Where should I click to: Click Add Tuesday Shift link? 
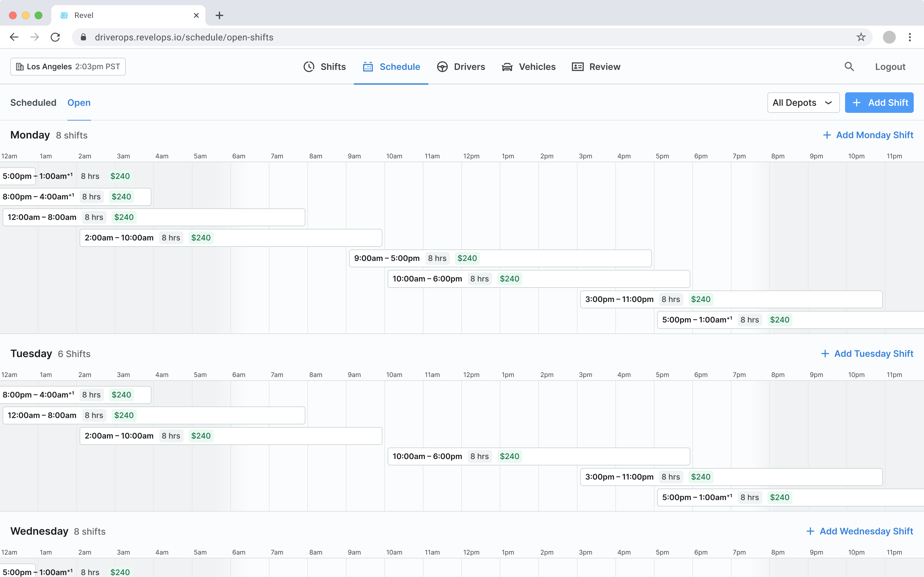click(x=867, y=354)
